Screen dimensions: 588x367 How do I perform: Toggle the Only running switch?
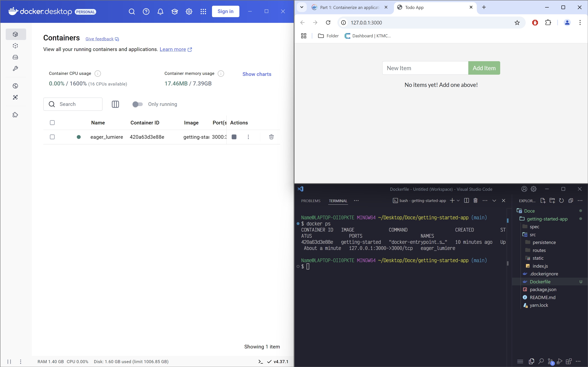137,104
